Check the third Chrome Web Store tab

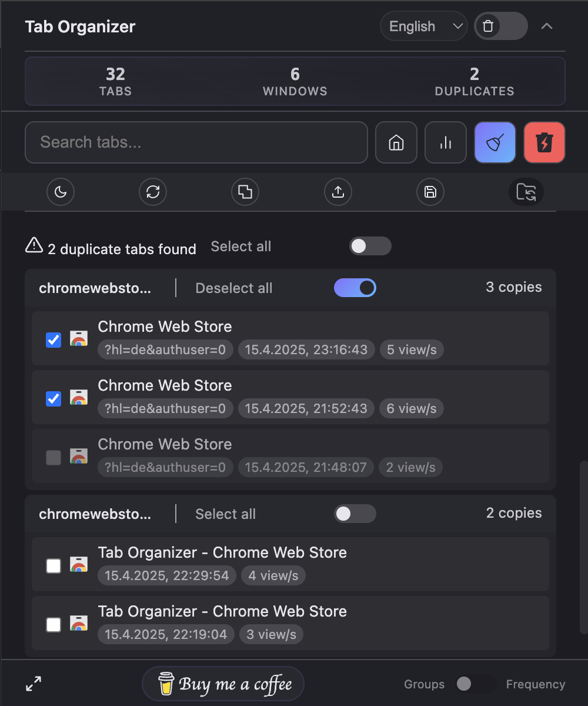[x=54, y=458]
